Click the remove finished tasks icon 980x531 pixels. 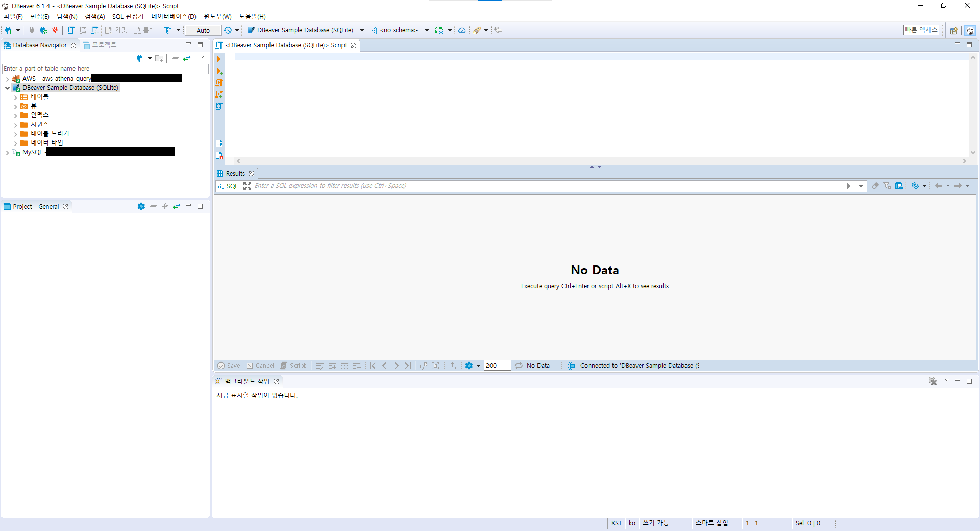(x=933, y=381)
